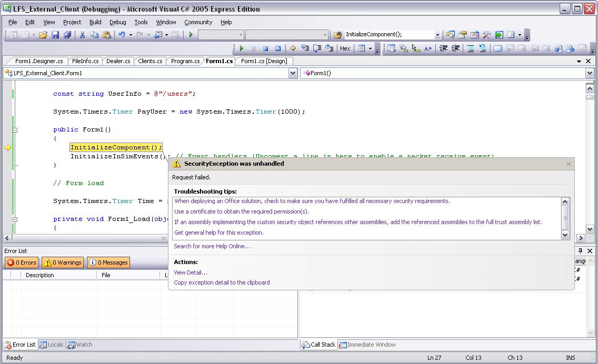This screenshot has width=598, height=364.
Task: Click the Continue green arrow in debug toolbar
Action: (242, 48)
